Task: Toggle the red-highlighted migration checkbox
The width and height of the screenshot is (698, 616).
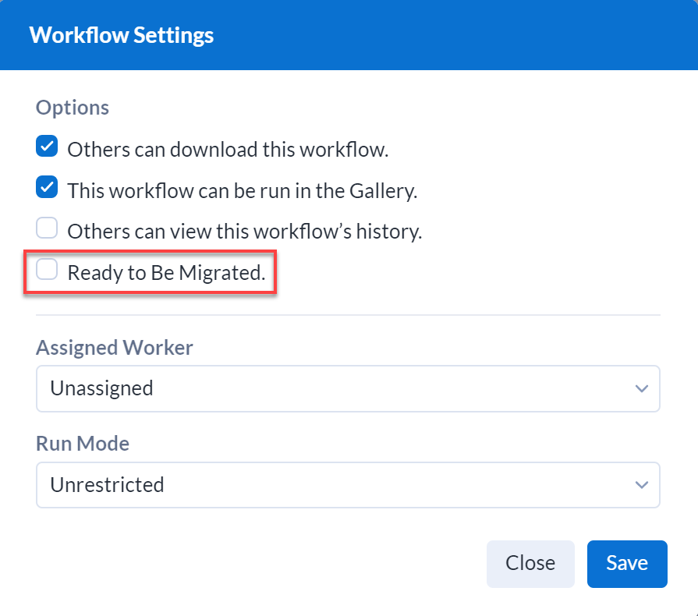Action: [x=46, y=269]
